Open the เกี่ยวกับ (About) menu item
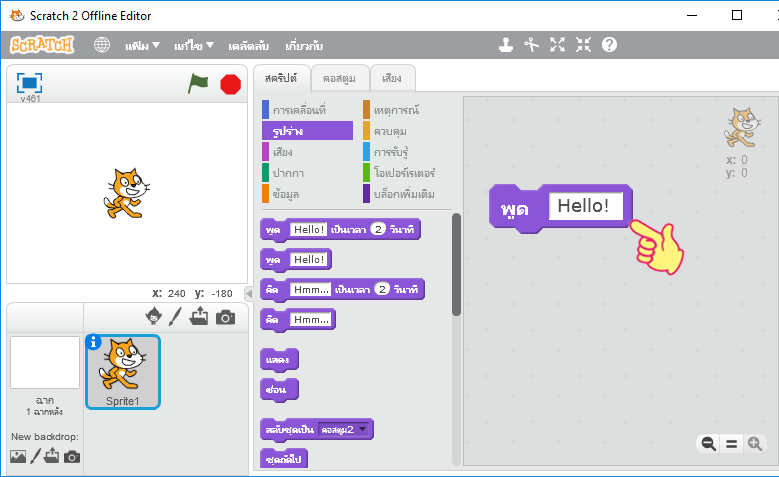 [304, 46]
